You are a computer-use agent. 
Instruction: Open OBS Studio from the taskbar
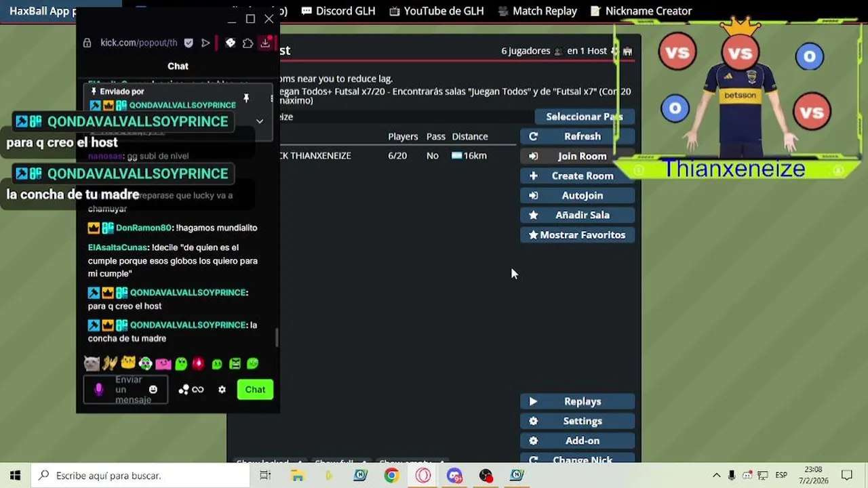click(x=486, y=475)
